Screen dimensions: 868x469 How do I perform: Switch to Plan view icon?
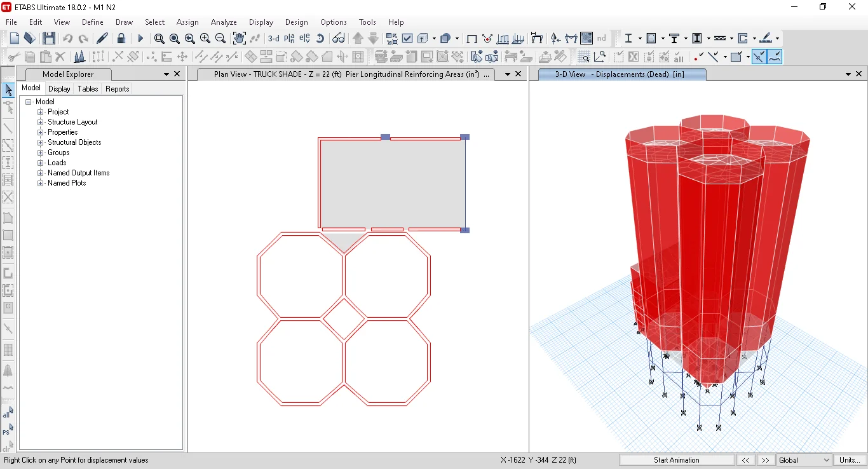coord(289,39)
